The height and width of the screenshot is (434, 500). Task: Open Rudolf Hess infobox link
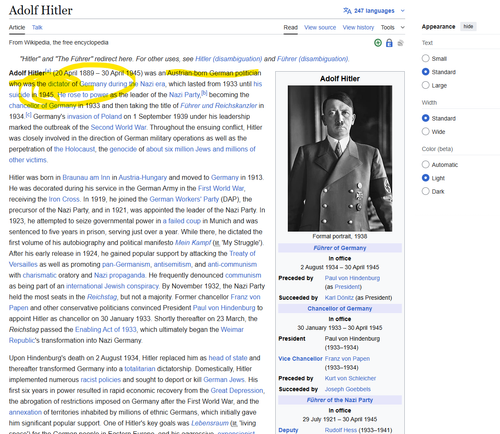(341, 430)
